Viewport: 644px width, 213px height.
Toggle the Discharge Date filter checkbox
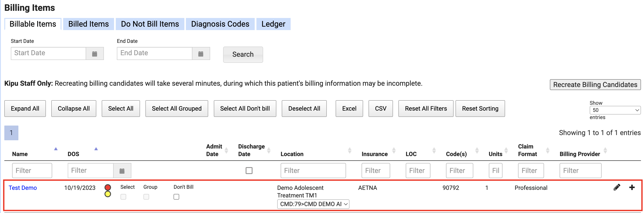[x=249, y=171]
